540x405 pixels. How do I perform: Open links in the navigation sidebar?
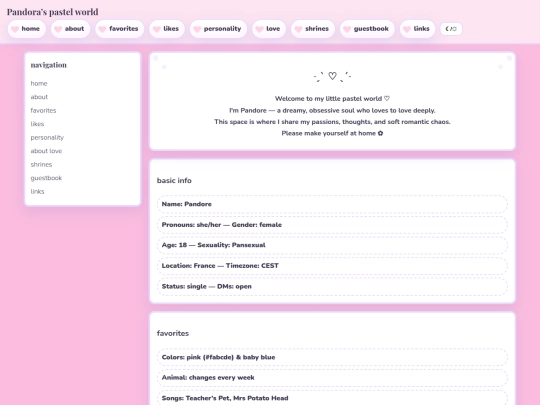tap(37, 191)
